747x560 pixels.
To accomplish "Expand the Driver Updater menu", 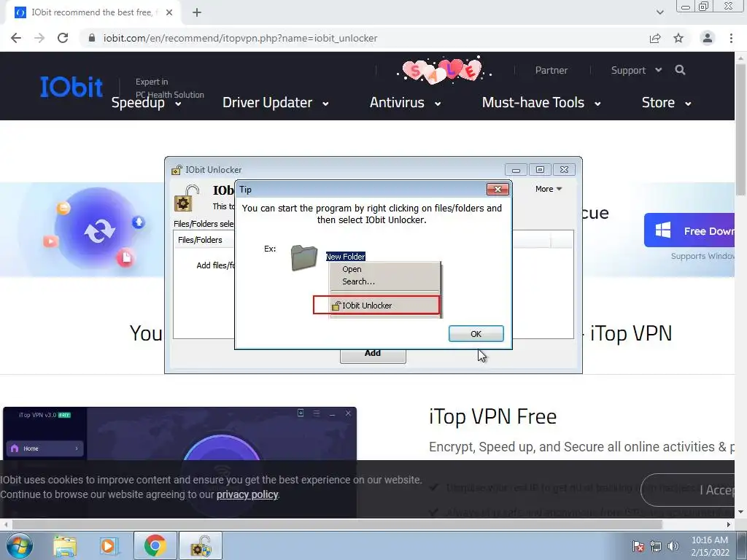I will [x=275, y=103].
